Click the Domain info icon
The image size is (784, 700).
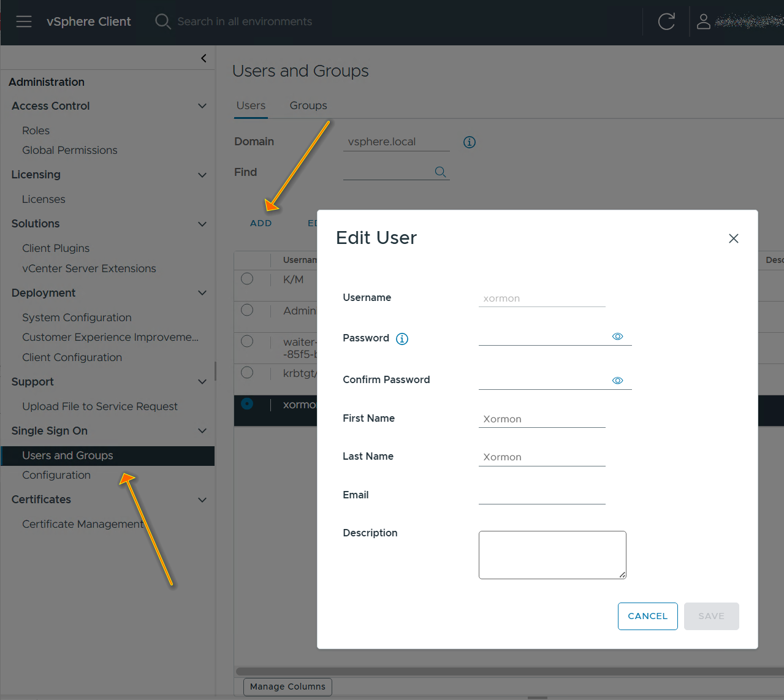coord(470,142)
